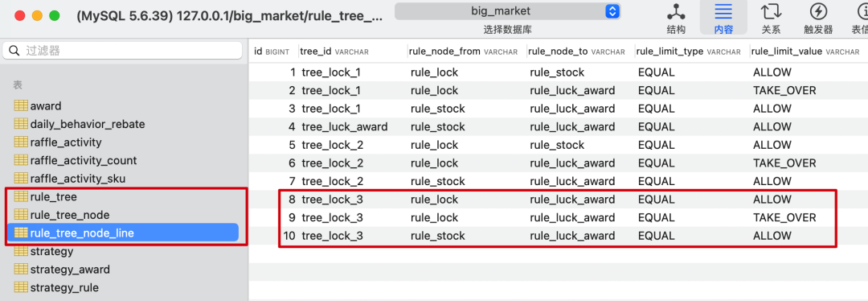Select row 9 with TAKE_OVER value
This screenshot has width=868, height=301.
pos(558,218)
